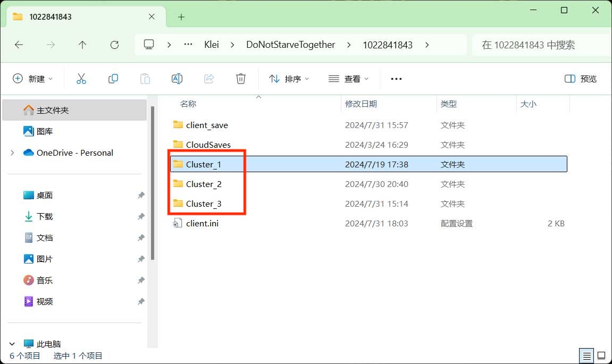Viewport: 612px width, 364px height.
Task: Select the client.ini file
Action: [369, 224]
